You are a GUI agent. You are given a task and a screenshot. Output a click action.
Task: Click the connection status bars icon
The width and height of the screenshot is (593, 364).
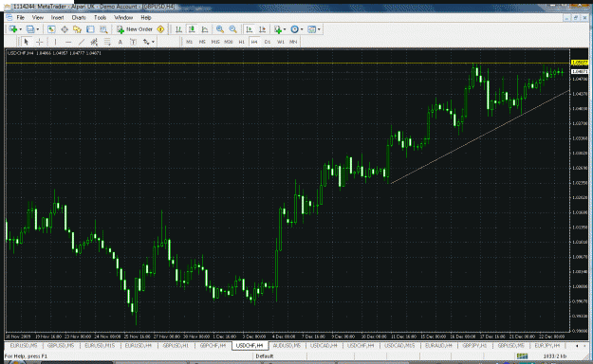[522, 356]
